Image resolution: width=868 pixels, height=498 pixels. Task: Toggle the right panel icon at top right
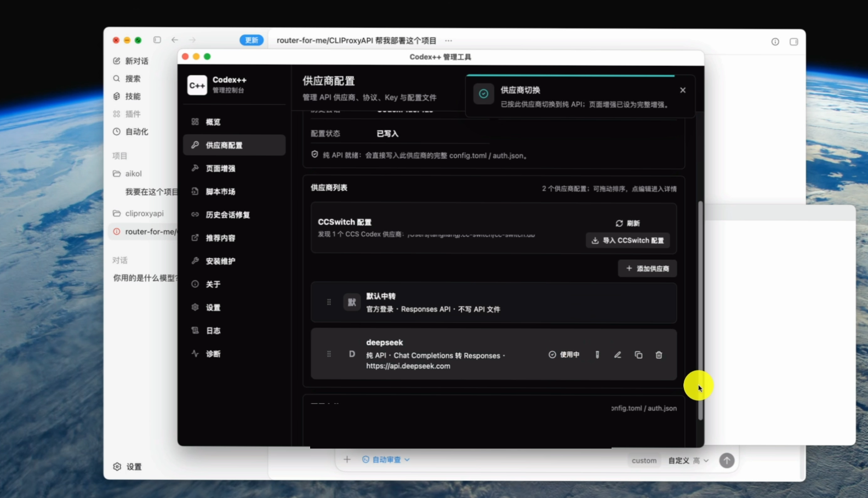(793, 42)
